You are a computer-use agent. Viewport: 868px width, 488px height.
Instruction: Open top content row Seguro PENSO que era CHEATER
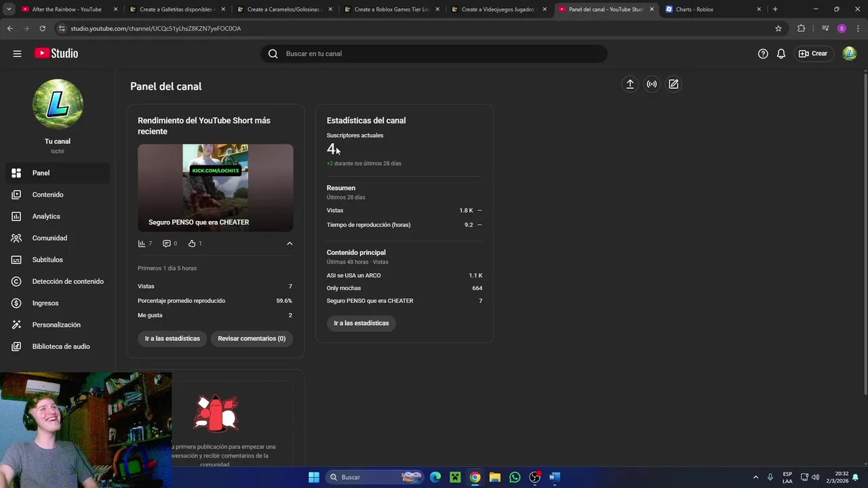(x=404, y=300)
